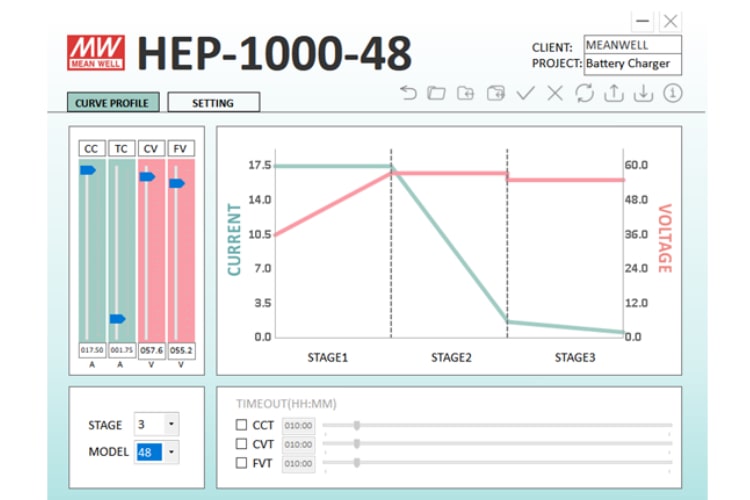The height and width of the screenshot is (500, 750).
Task: Click the CC column header button
Action: pyautogui.click(x=91, y=149)
